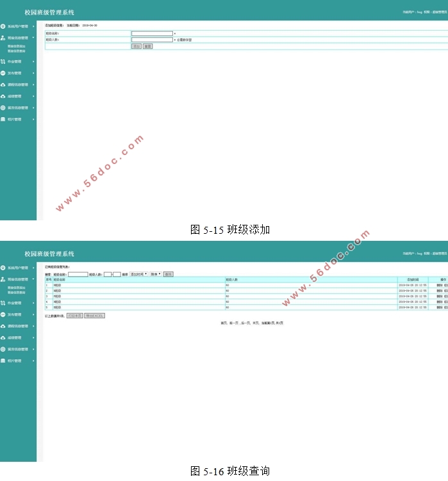Click the 导出EXCEL button

tap(95, 316)
